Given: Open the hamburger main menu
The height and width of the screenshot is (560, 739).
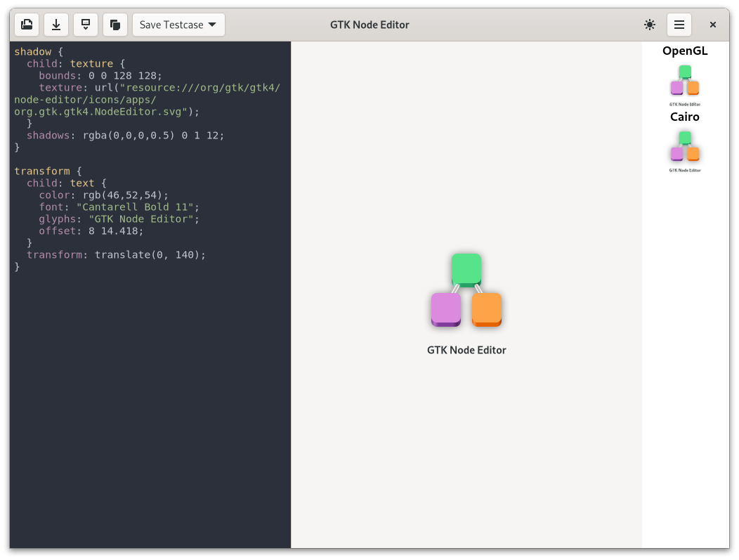Looking at the screenshot, I should 679,25.
